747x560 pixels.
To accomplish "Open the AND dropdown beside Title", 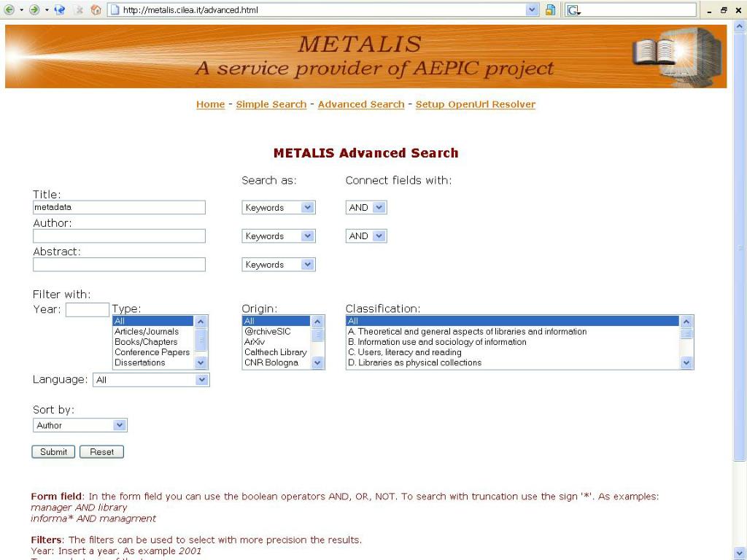I will [x=366, y=208].
